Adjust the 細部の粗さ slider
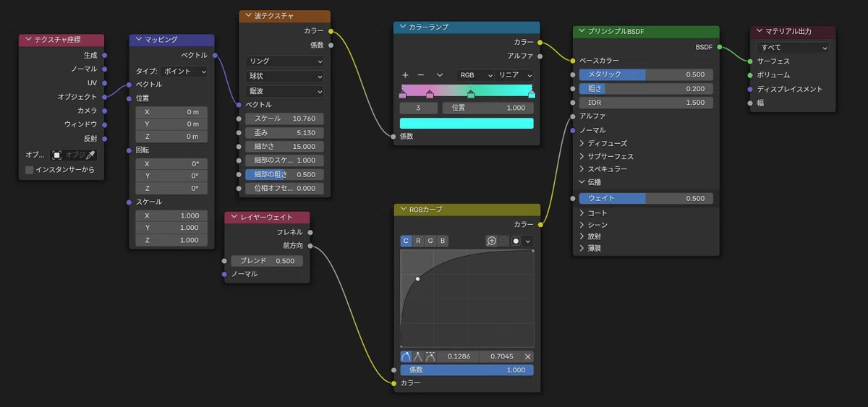 (285, 174)
